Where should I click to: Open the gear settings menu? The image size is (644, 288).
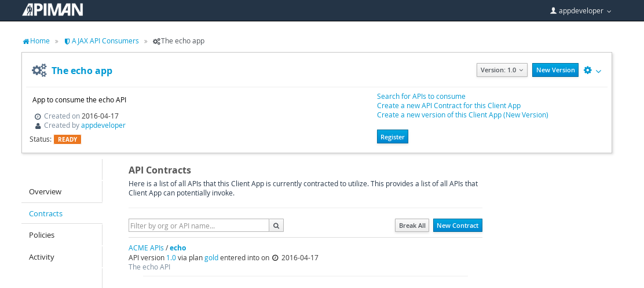point(588,70)
